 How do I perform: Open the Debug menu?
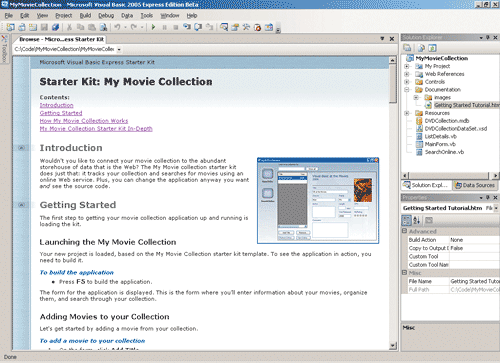(x=106, y=15)
